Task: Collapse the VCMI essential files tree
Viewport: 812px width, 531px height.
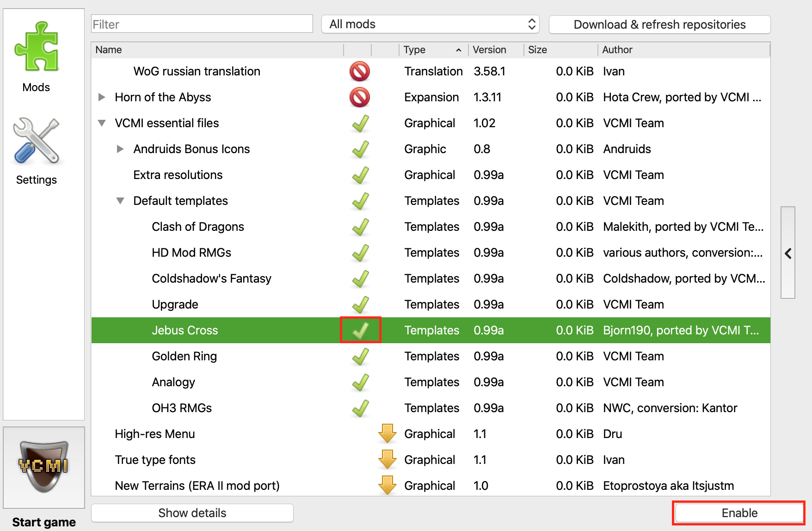Action: (102, 123)
